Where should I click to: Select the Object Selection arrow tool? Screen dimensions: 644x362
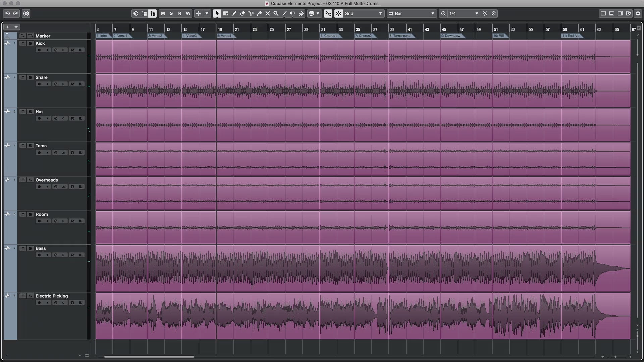point(217,13)
